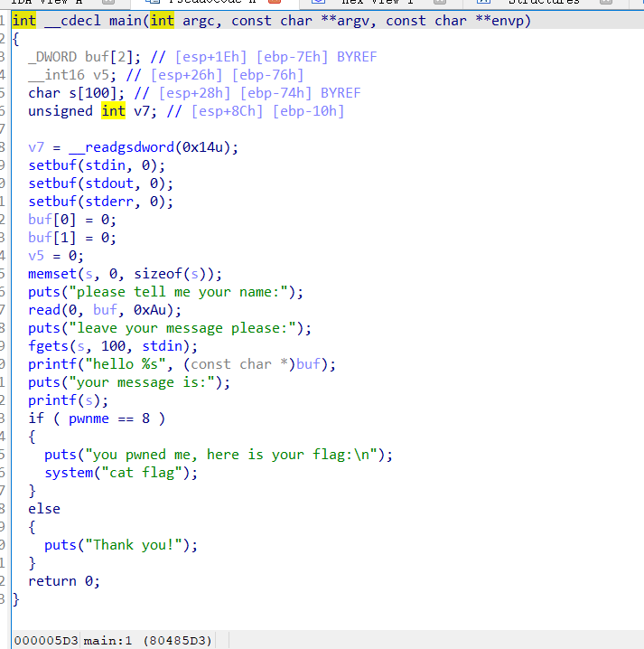Click the 0xAu length argument of read
Screen dimensions: 644x649
(150, 310)
